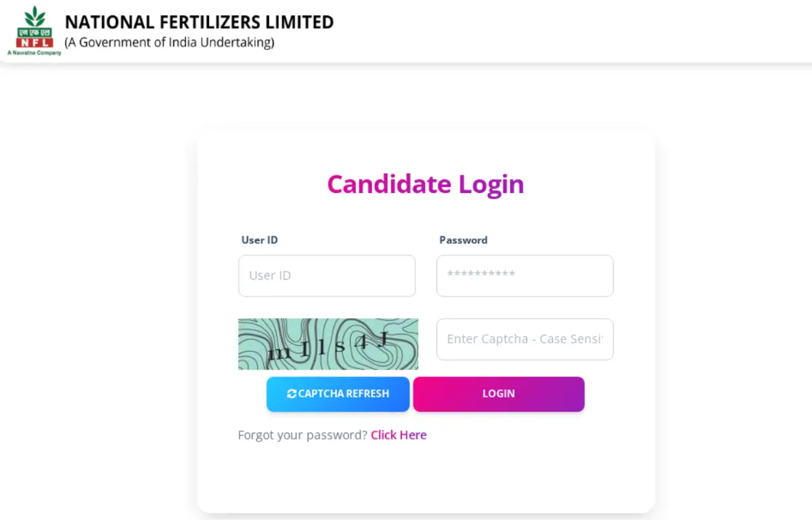
Task: Click the Government of India Undertaking subtitle
Action: [169, 42]
